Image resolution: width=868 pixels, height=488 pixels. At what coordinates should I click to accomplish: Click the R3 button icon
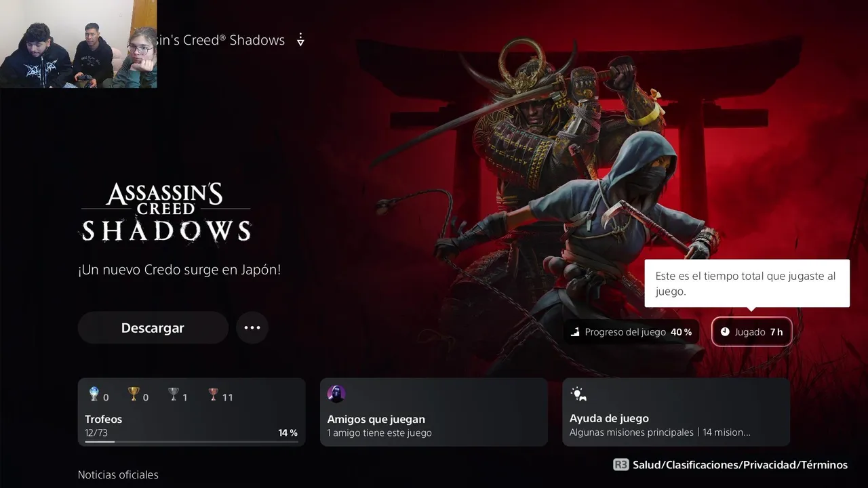pos(620,465)
